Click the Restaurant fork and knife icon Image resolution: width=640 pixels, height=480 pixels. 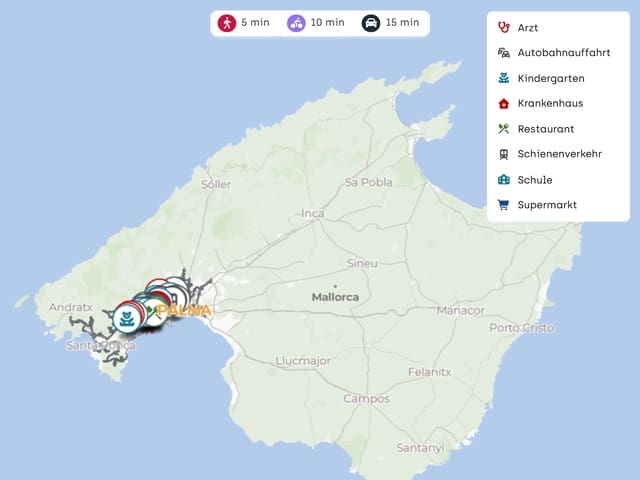(x=504, y=129)
